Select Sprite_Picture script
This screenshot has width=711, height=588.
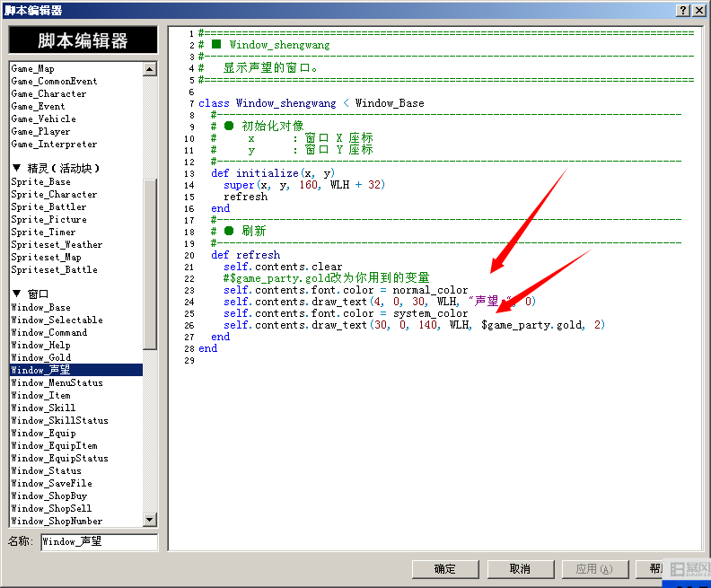tap(48, 219)
